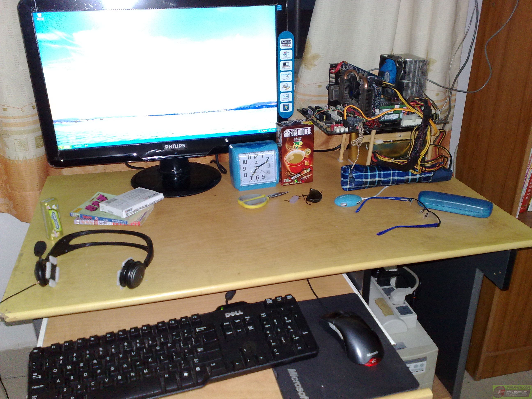Click the SmartContrast icon on blue sticker
This screenshot has width=532, height=399.
tap(286, 66)
